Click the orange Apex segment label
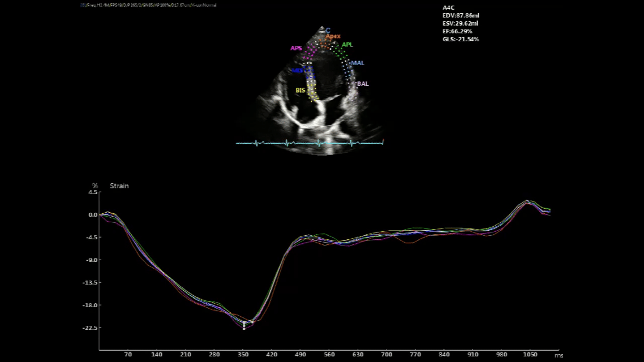This screenshot has height=362, width=644. tap(333, 36)
